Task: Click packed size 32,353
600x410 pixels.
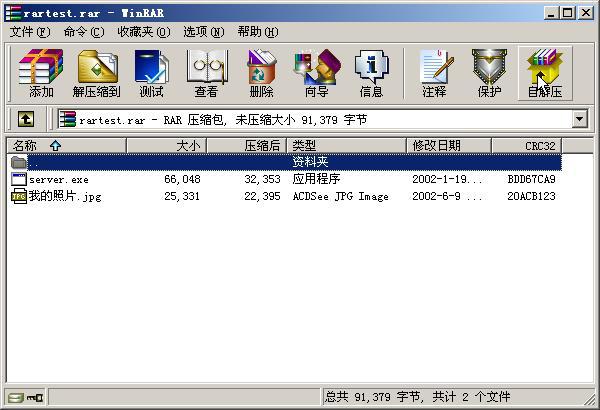Action: tap(262, 179)
